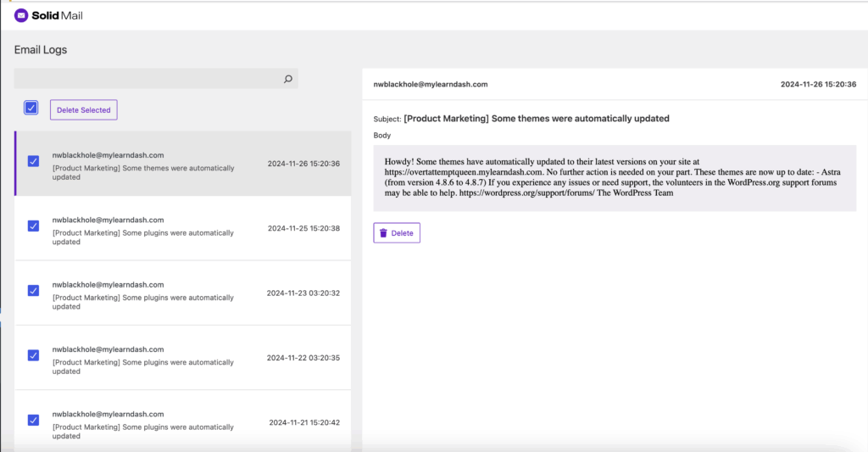Uncheck the 2024-11-26 15:20:36 email checkbox
Screen dimensions: 868x452
coord(33,161)
